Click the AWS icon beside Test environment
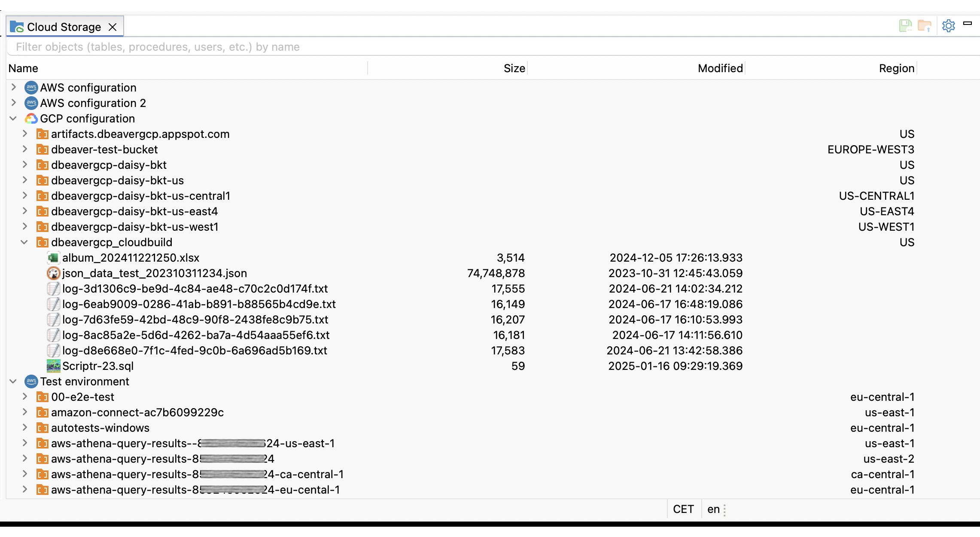The image size is (980, 537). 31,381
